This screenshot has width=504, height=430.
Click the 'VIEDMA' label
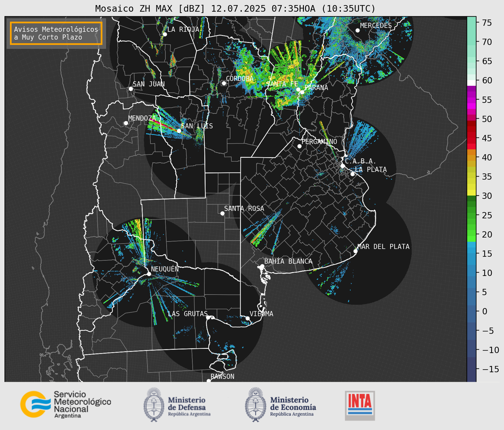coord(261,314)
